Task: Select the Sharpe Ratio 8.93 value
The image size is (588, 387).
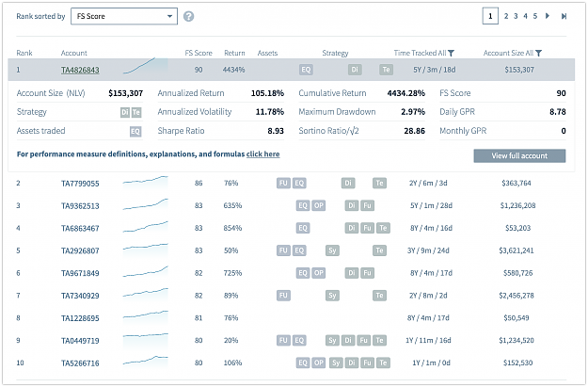Action: 276,131
